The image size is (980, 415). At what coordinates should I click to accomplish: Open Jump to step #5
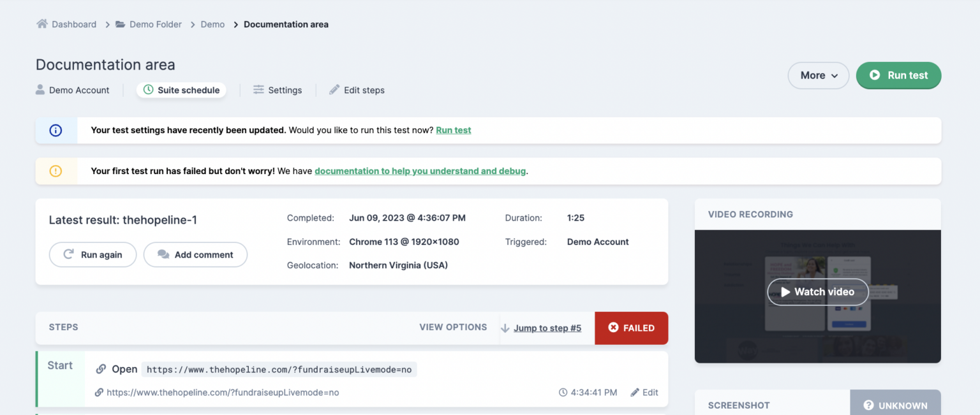(547, 328)
